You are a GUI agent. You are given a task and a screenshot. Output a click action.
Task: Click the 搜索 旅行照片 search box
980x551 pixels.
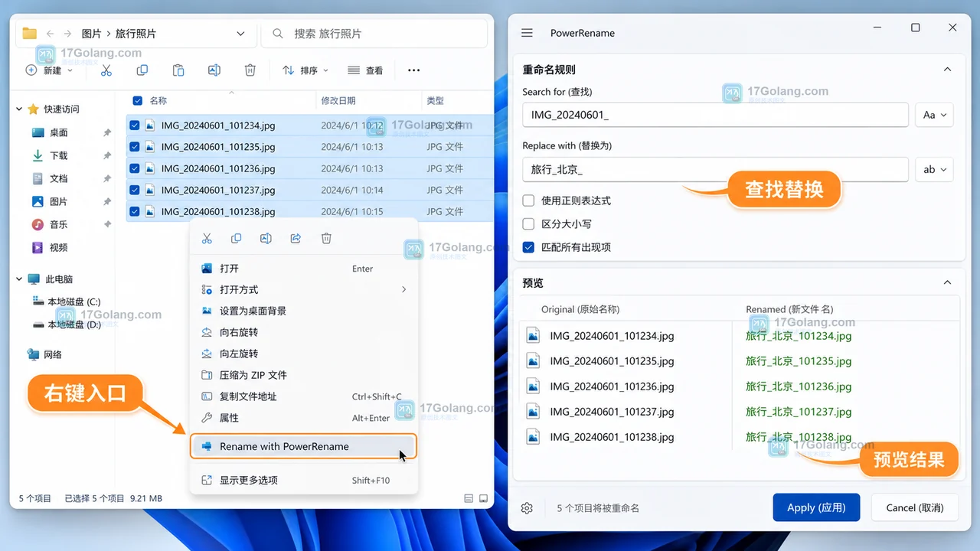tap(374, 34)
